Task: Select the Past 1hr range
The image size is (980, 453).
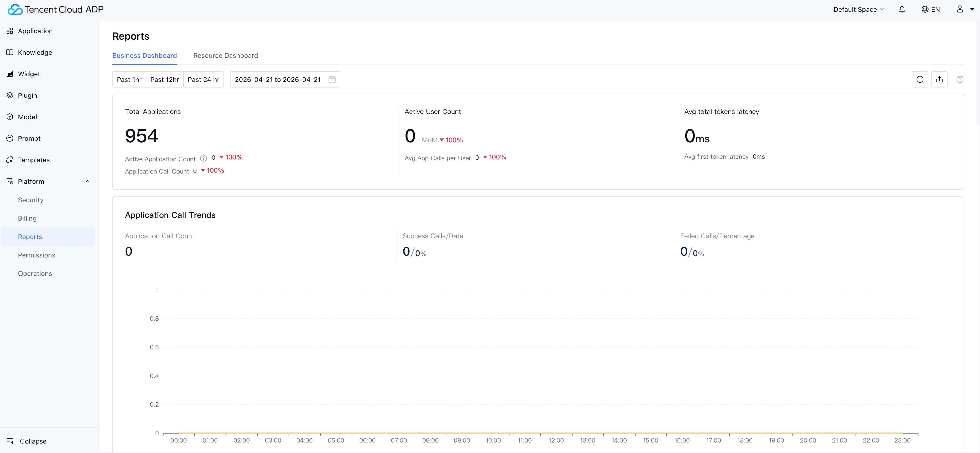Action: [x=129, y=79]
